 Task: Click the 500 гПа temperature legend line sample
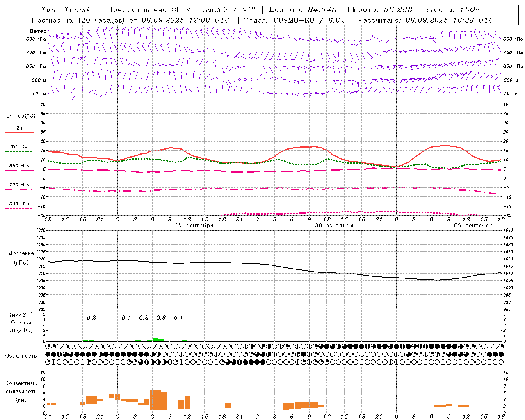pyautogui.click(x=18, y=208)
